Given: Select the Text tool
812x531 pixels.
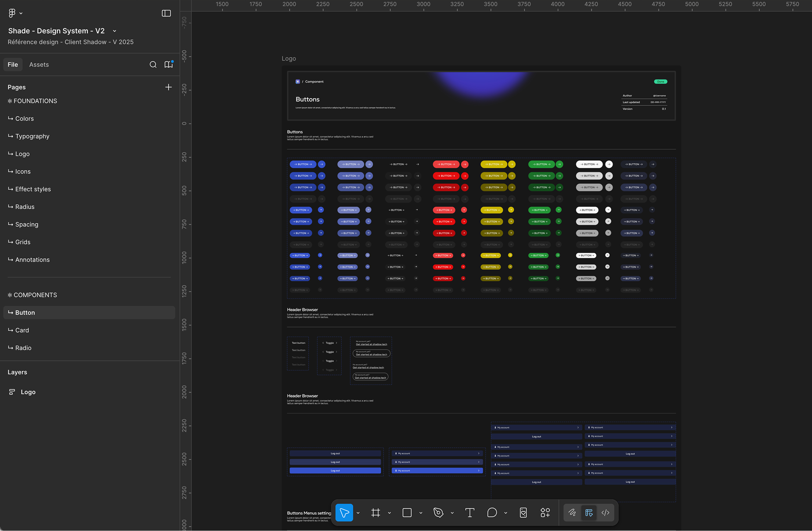Looking at the screenshot, I should coord(469,513).
